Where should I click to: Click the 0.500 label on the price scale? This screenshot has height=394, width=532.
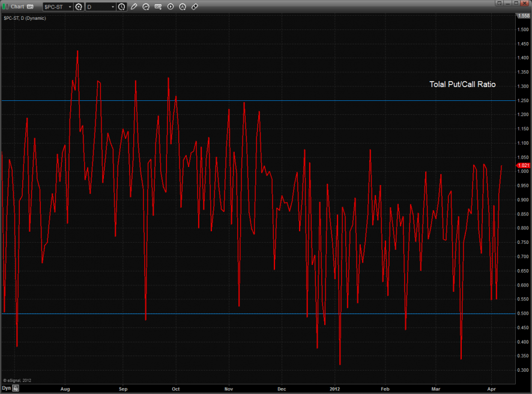(523, 314)
